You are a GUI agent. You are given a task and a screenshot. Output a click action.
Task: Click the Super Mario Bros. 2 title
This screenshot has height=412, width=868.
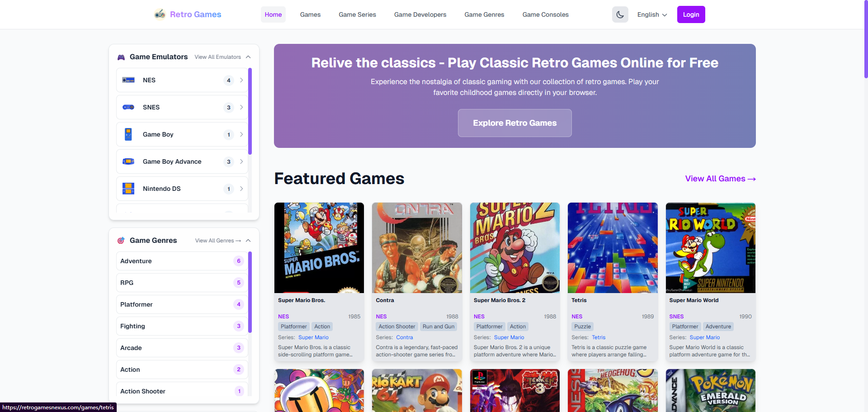(x=500, y=300)
